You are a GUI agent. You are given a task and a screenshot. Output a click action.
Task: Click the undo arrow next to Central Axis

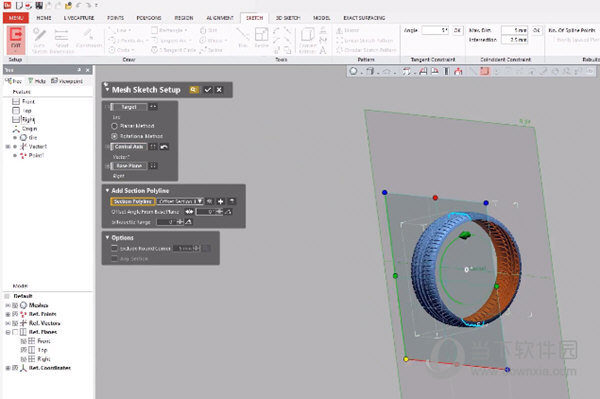(164, 147)
